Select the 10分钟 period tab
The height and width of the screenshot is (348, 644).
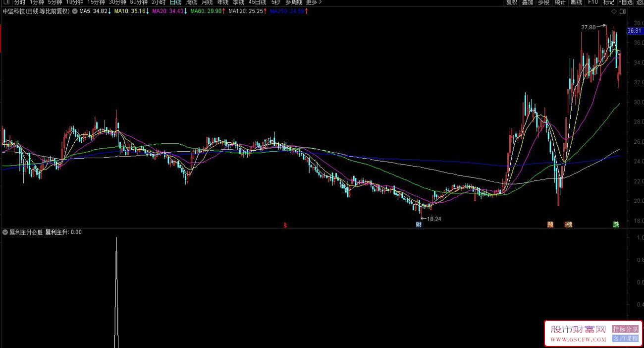(x=75, y=2)
